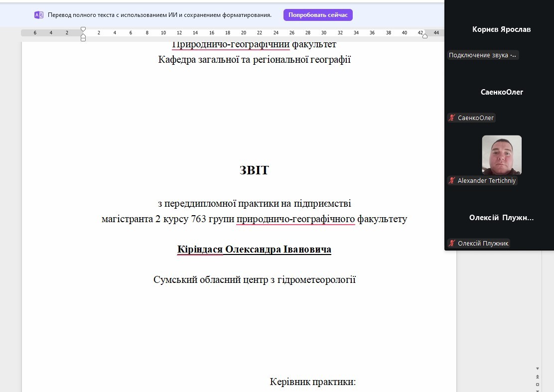The width and height of the screenshot is (554, 392).
Task: Click the previous page double-arrow button
Action: click(x=538, y=377)
